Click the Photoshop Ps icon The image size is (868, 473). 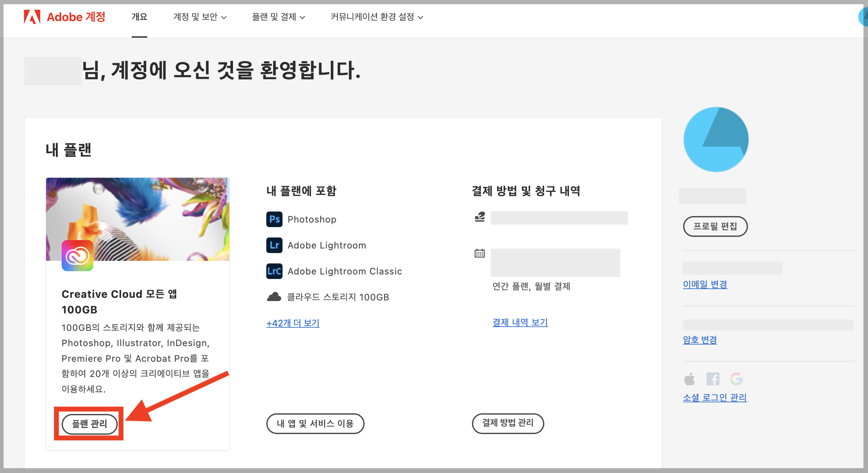(274, 219)
